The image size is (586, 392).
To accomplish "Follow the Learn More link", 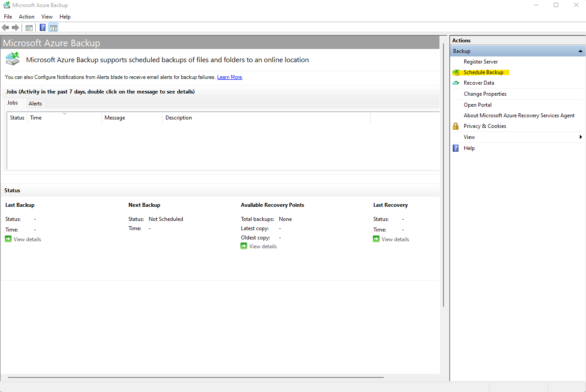I will [x=229, y=77].
